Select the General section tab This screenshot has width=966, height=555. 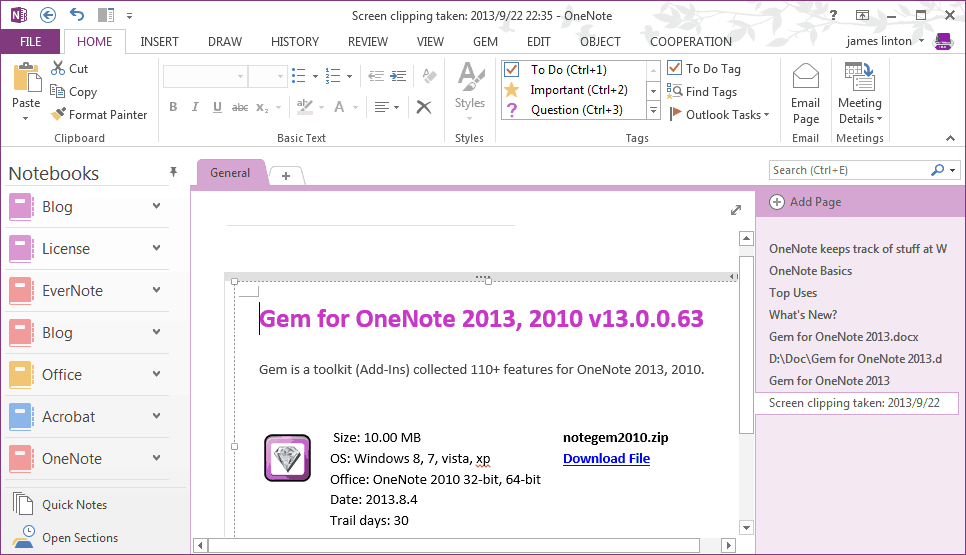coord(230,172)
